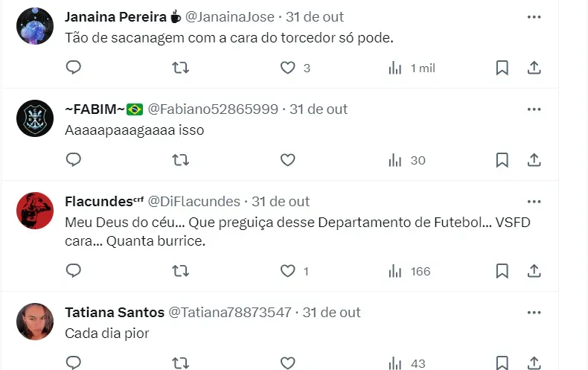588x370 pixels.
Task: Share the Flacundes tweet
Action: (534, 271)
